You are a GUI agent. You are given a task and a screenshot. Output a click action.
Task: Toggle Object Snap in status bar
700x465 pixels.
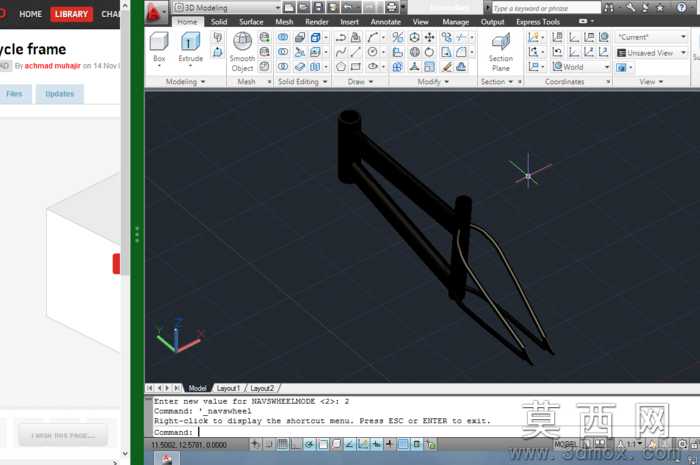click(x=323, y=444)
